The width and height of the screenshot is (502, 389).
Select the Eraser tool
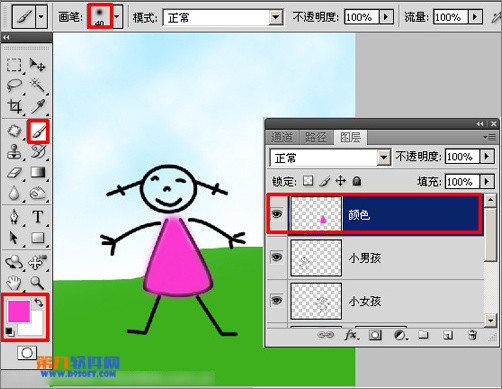coord(14,173)
